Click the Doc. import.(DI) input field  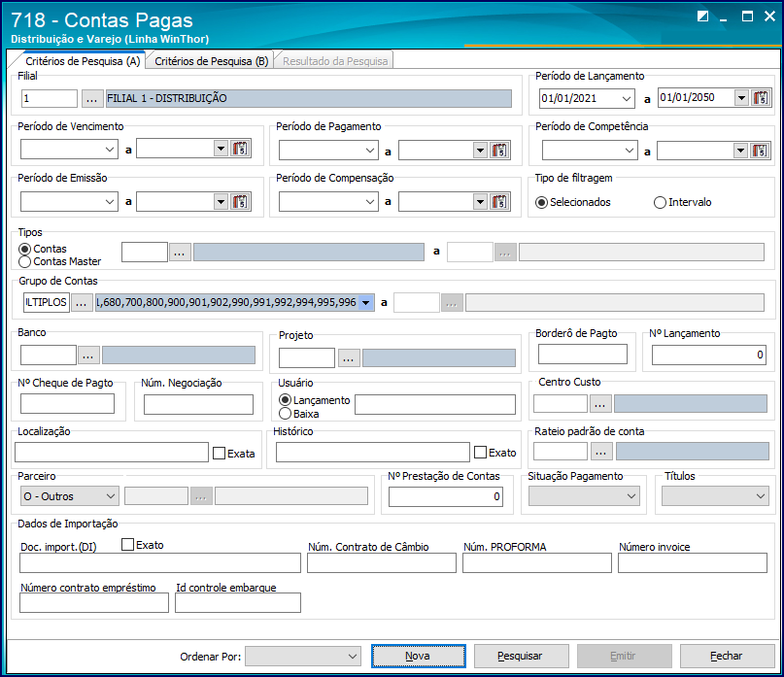click(160, 563)
